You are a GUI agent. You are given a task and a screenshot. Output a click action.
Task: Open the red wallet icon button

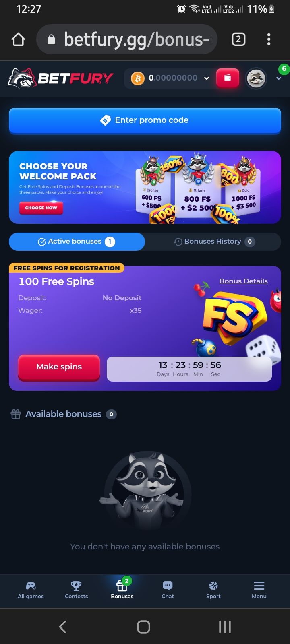pyautogui.click(x=228, y=78)
